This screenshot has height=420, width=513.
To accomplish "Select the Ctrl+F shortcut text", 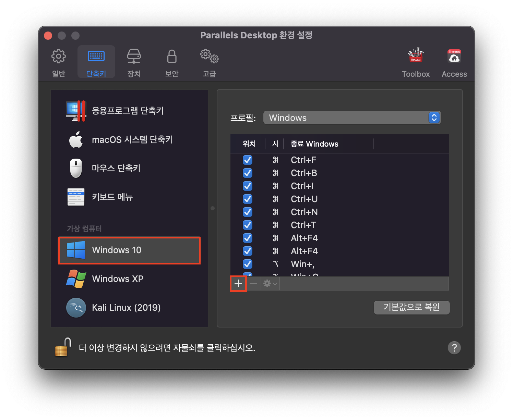I will pos(303,160).
